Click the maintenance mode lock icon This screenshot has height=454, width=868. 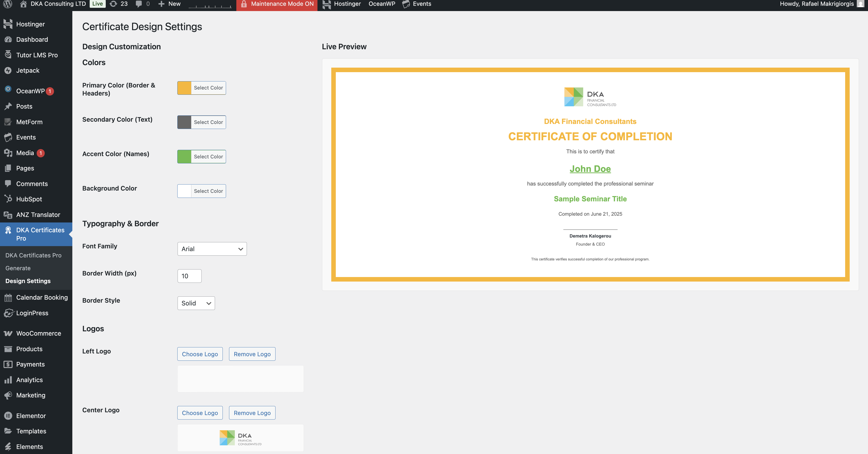244,4
